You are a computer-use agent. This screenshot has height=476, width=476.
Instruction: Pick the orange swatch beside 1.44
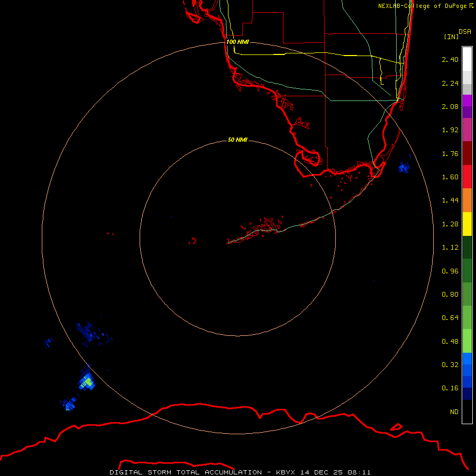click(x=467, y=200)
